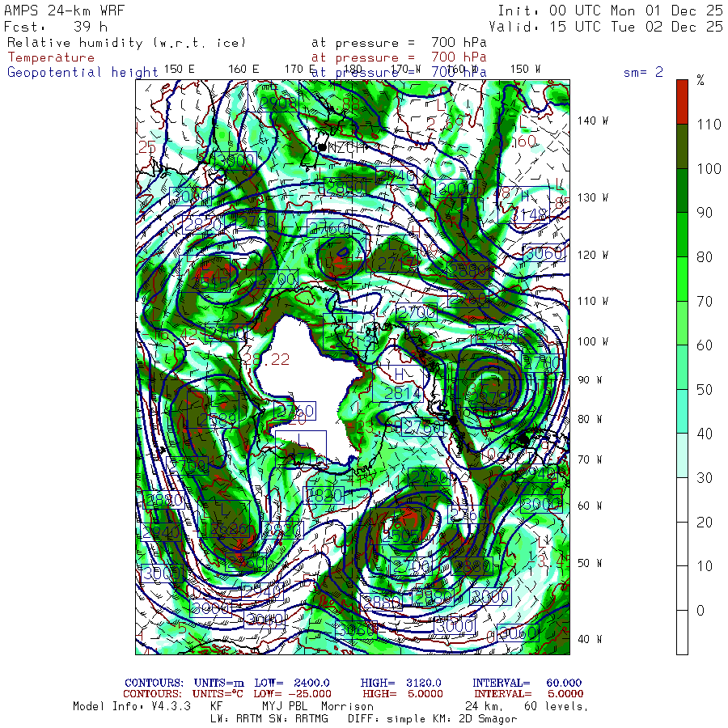Click the NZCH station marker on the map

point(322,148)
